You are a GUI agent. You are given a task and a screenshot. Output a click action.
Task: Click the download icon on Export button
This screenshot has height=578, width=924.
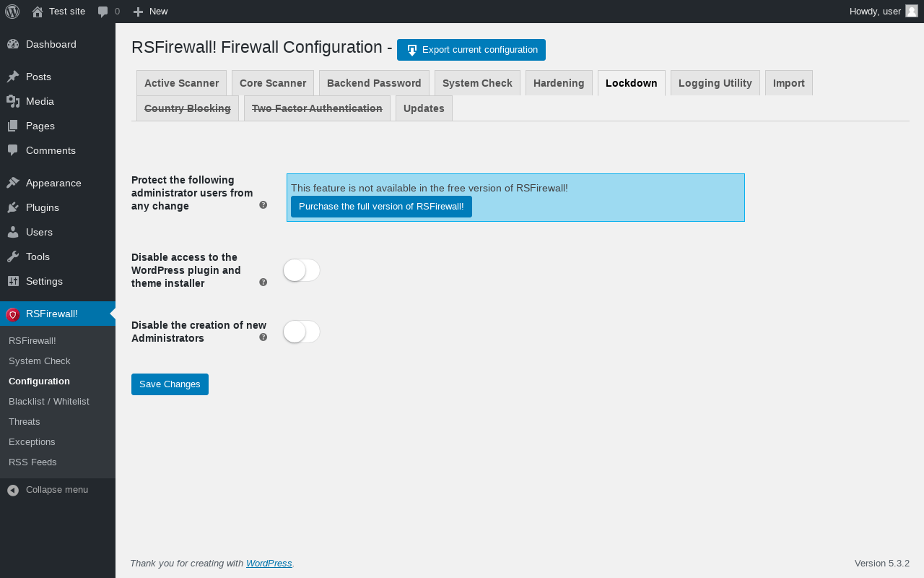[x=412, y=50]
